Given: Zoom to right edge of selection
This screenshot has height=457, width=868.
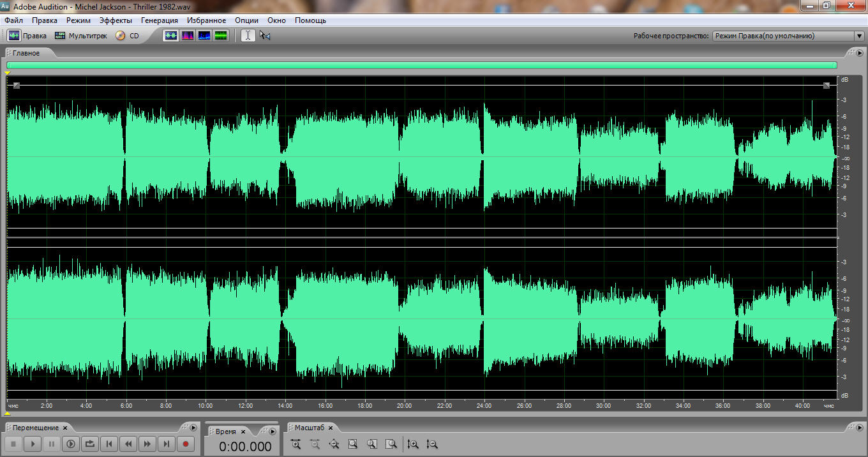Looking at the screenshot, I should tap(391, 444).
